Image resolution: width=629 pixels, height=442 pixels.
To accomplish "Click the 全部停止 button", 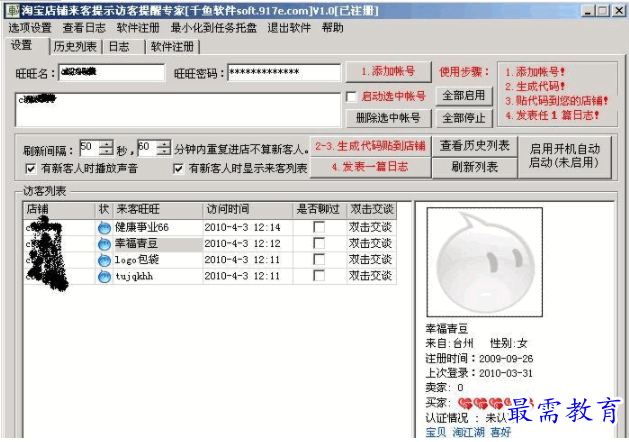I will pos(464,118).
